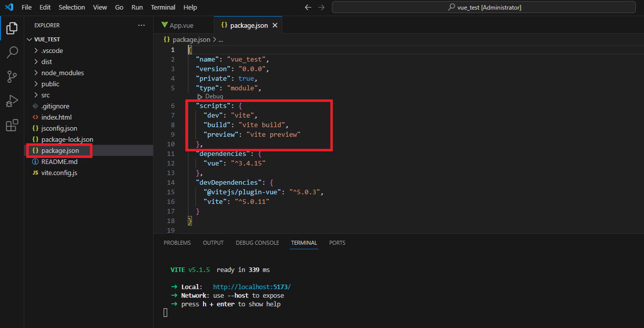This screenshot has width=644, height=328.
Task: Open the Run menu
Action: [x=137, y=7]
